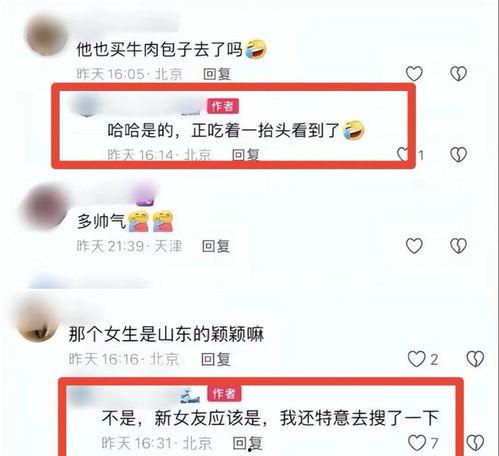Screen dimensions: 499x456
Task: Dislike the 山东的颖颖 comment
Action: point(475,359)
